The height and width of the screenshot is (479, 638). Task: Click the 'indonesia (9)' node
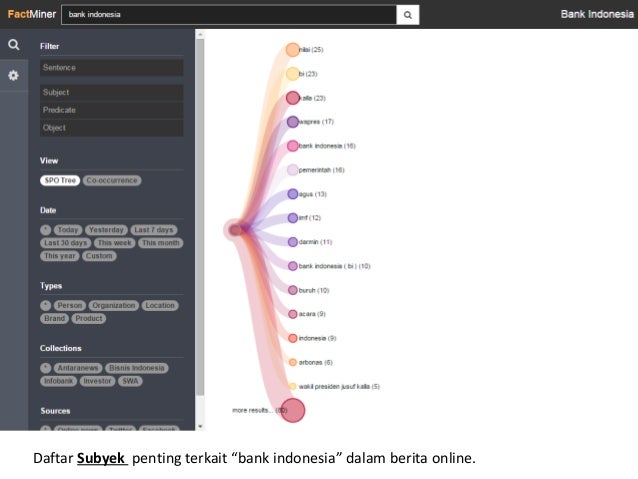pos(293,338)
